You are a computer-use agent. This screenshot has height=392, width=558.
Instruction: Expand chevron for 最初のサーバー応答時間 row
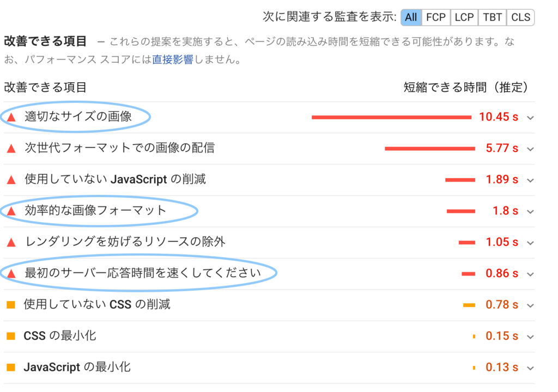click(530, 274)
